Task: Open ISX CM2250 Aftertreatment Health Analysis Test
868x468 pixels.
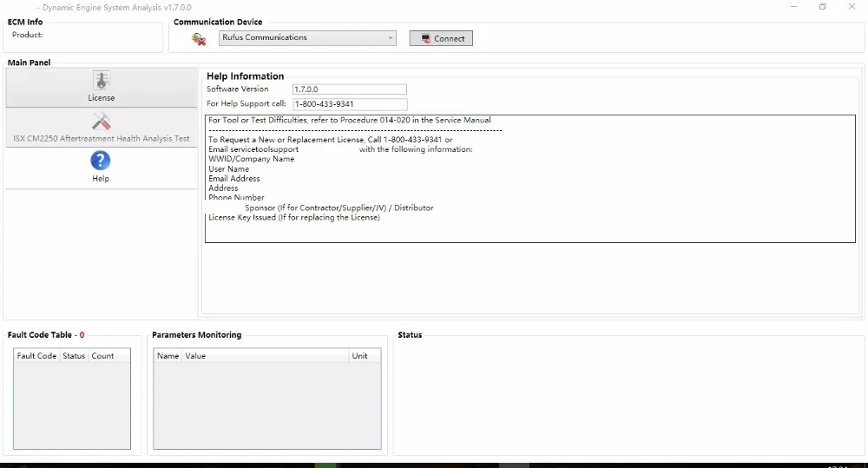Action: [102, 128]
